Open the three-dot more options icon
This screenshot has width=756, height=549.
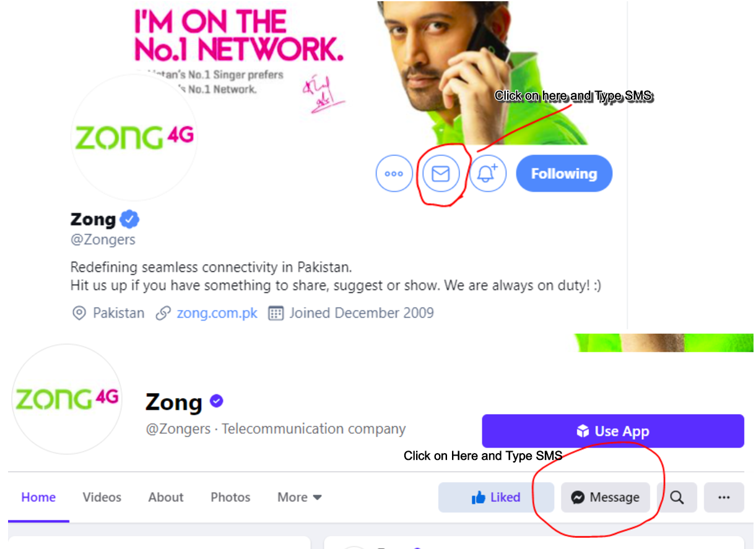point(394,174)
